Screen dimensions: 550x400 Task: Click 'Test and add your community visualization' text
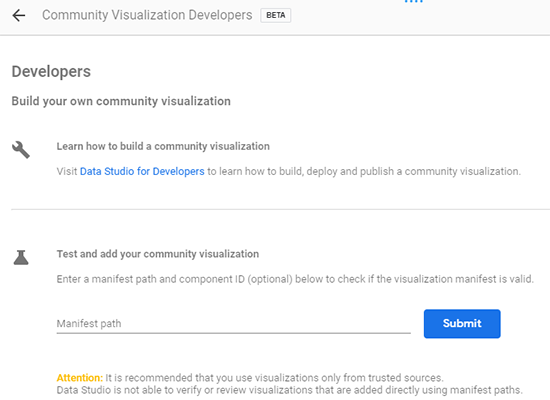coord(158,254)
